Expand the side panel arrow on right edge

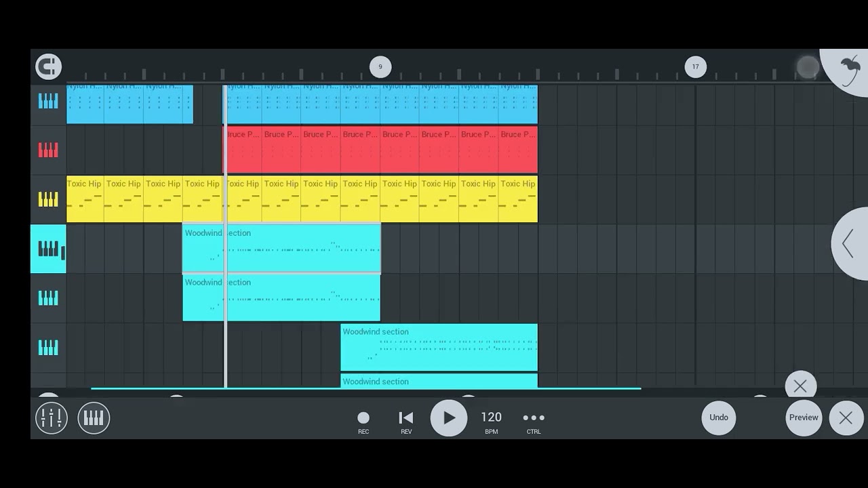(850, 244)
